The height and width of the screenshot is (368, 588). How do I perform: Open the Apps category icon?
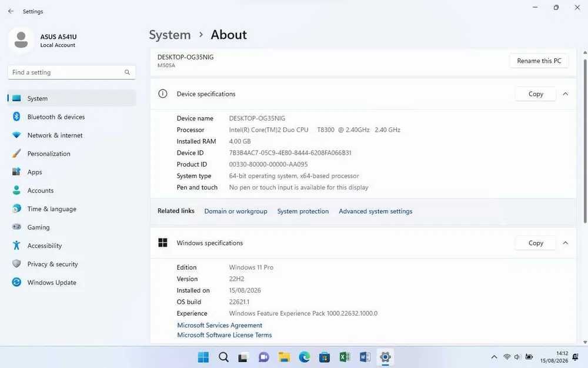point(16,171)
